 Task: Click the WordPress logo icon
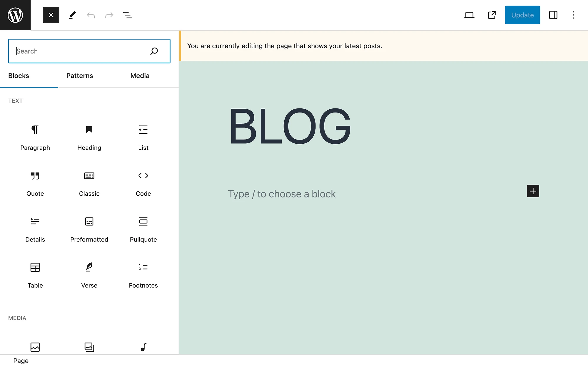click(x=15, y=15)
